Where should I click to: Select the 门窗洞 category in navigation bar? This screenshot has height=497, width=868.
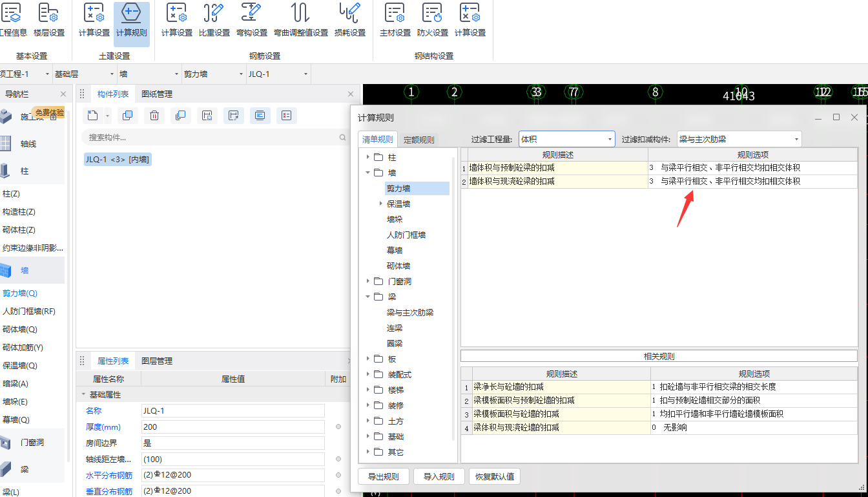[x=32, y=443]
